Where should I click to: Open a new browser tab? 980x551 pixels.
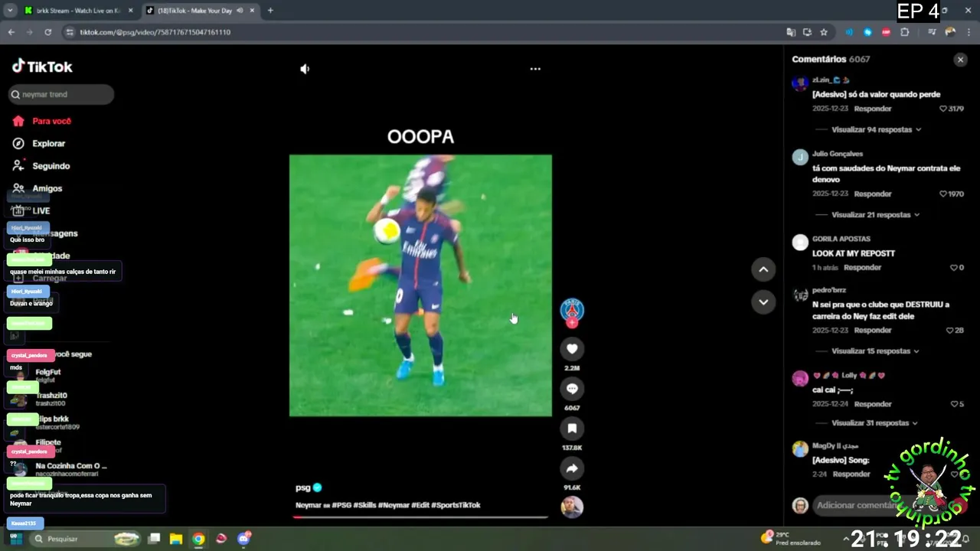click(270, 11)
